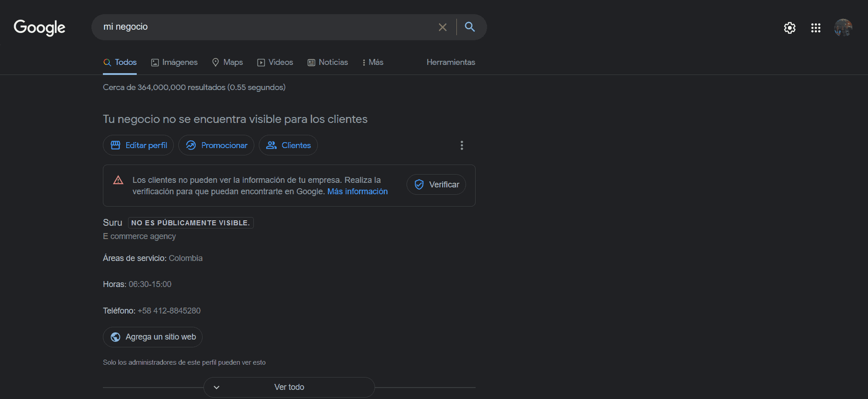Select the Todos tab

pos(120,63)
